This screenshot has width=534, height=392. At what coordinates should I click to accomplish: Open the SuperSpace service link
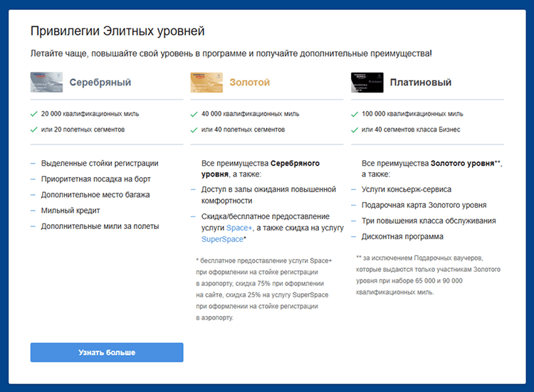(221, 239)
